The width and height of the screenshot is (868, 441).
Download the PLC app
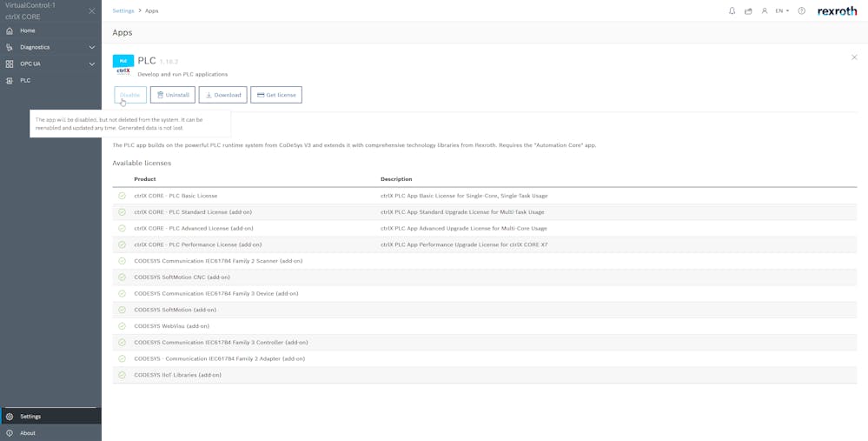coord(222,95)
